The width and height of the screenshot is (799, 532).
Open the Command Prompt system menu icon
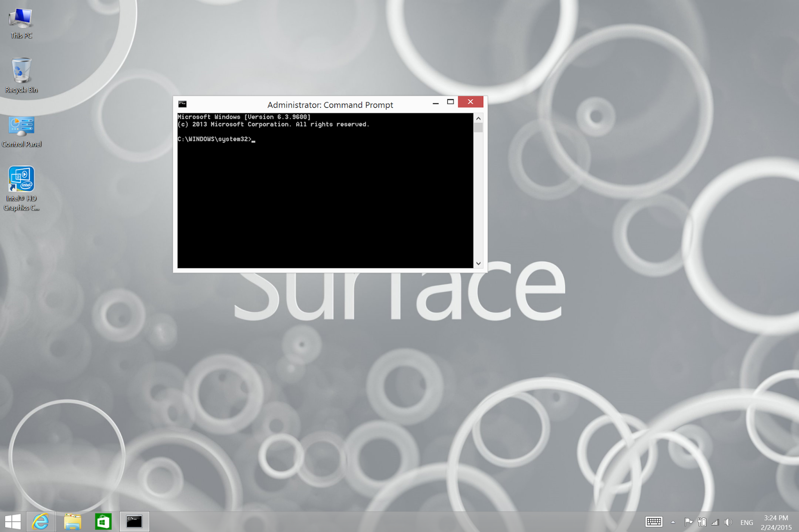(183, 104)
